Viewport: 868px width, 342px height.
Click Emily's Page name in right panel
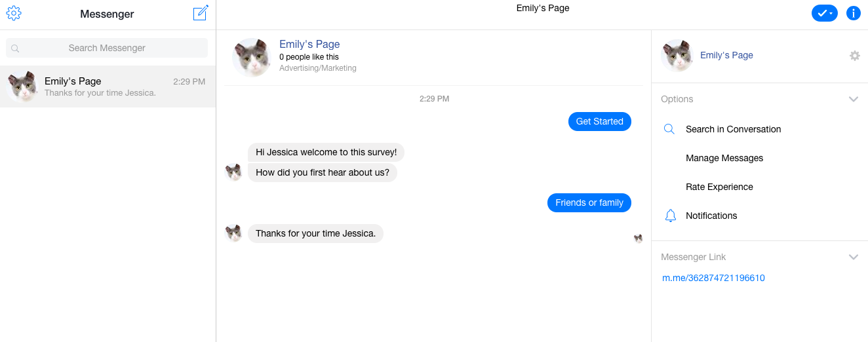[726, 55]
